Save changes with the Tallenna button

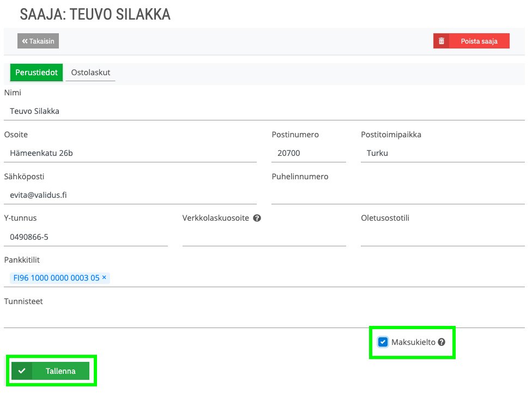pyautogui.click(x=50, y=371)
